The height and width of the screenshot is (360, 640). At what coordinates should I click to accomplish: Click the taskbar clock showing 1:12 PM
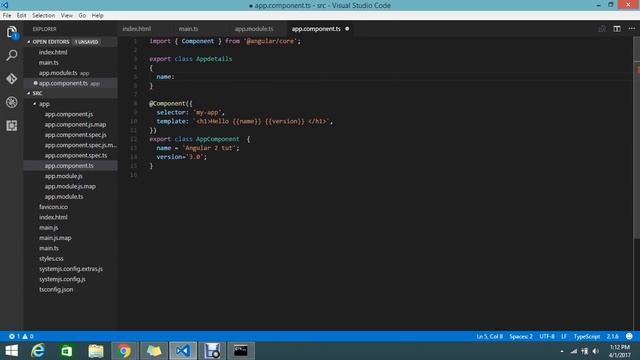620,351
